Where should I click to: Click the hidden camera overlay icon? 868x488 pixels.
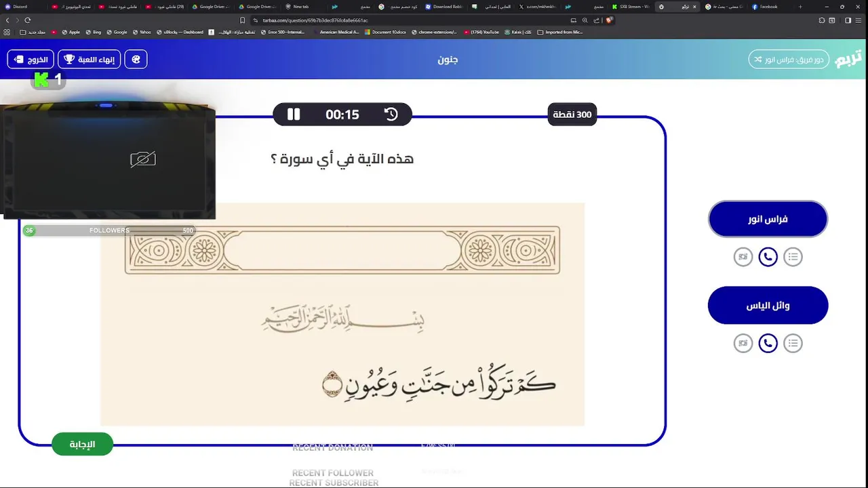tap(143, 159)
